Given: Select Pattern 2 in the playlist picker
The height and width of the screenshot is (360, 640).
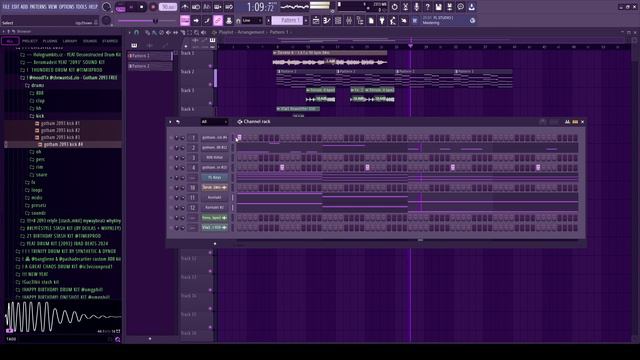Looking at the screenshot, I should coord(150,66).
